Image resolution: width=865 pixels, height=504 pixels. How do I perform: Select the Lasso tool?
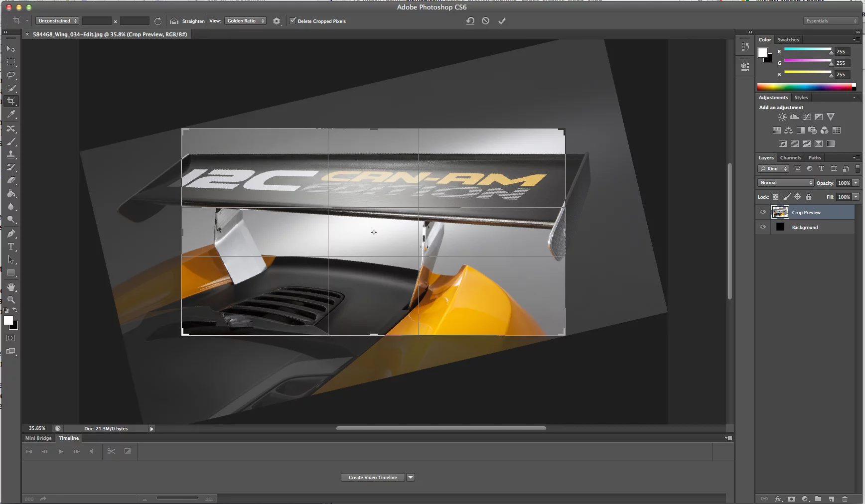(11, 75)
